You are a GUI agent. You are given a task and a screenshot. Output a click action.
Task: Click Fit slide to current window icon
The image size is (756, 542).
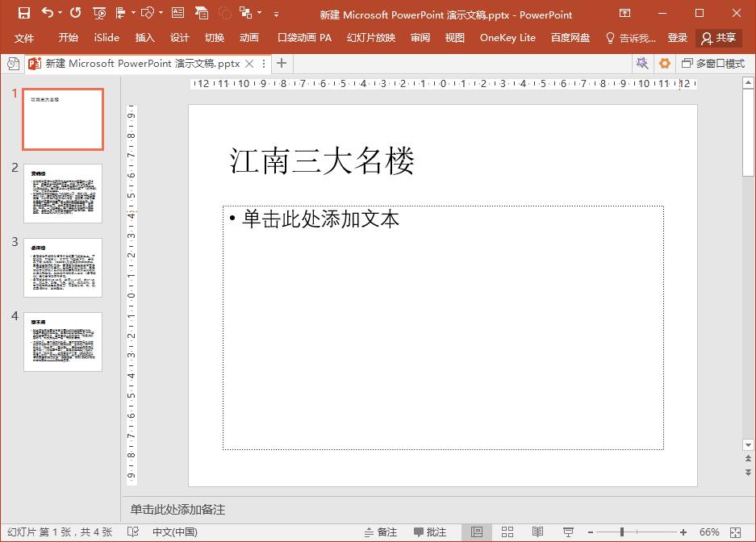[x=734, y=532]
